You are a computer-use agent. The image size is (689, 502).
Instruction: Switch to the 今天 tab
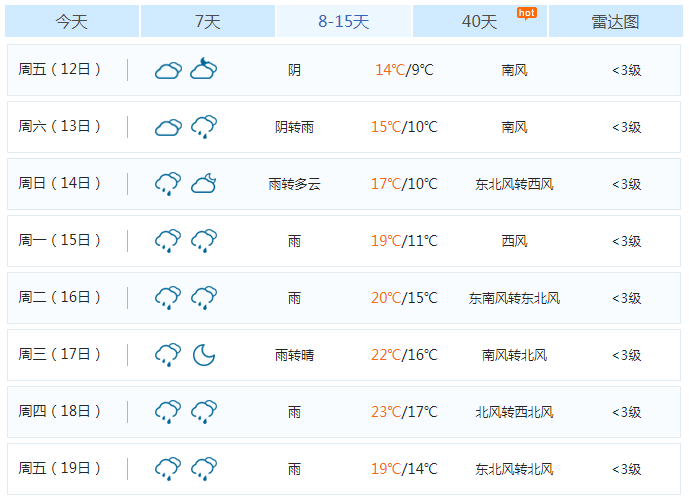[x=72, y=21]
